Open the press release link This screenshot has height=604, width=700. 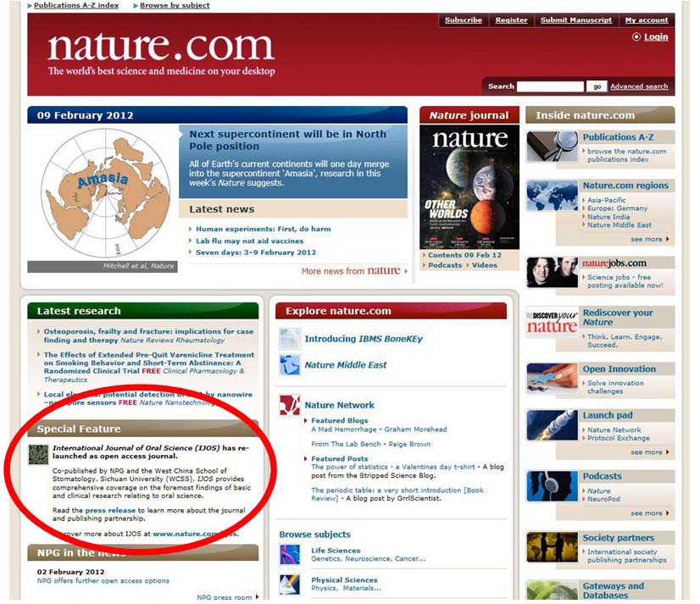110,511
